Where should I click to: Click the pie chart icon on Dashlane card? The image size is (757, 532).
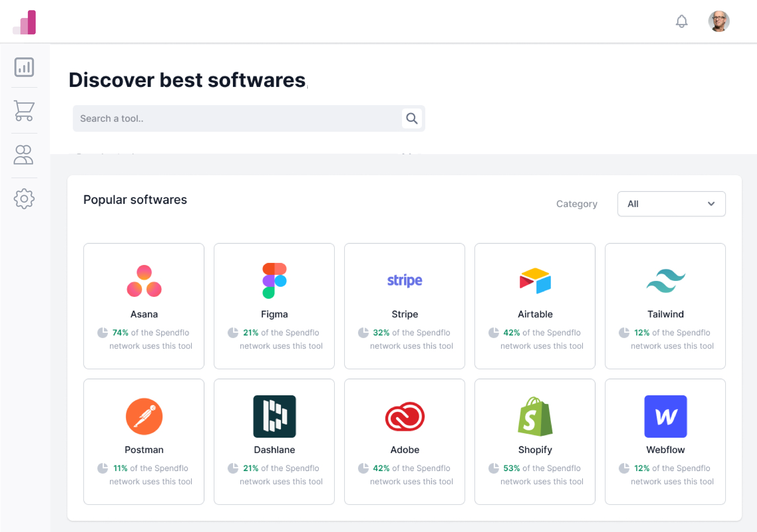click(233, 468)
